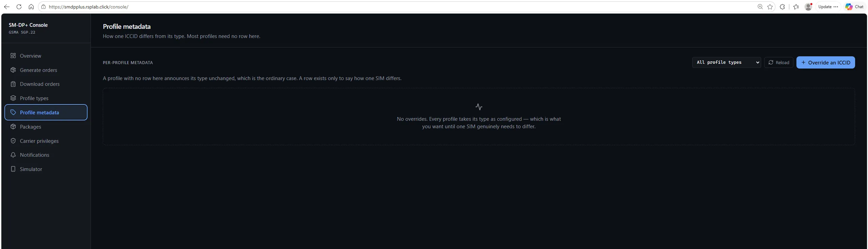868x249 pixels.
Task: Click the Profile types layers icon
Action: tap(13, 98)
